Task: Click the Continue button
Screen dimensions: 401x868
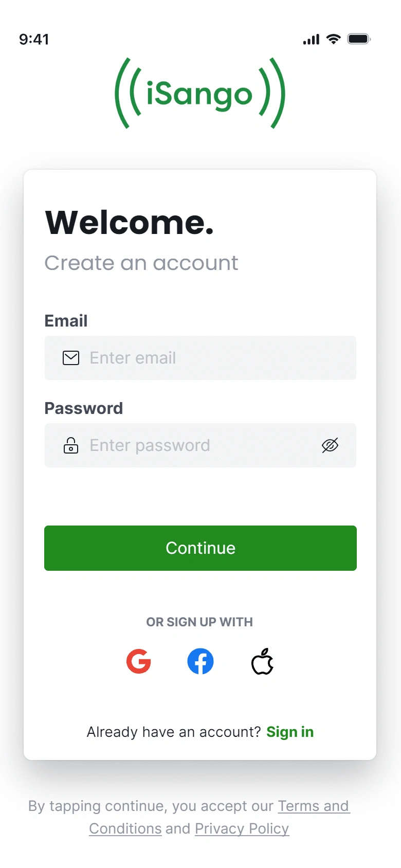Action: [x=200, y=548]
